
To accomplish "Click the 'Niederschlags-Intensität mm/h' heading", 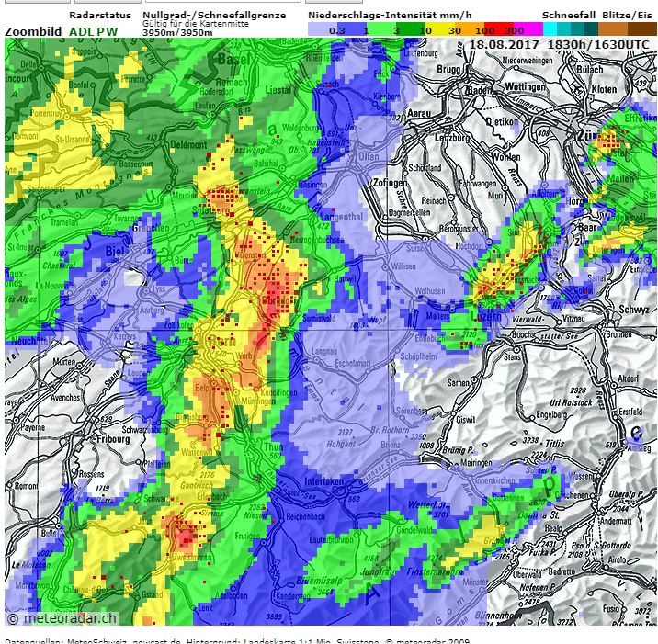I will click(x=390, y=15).
